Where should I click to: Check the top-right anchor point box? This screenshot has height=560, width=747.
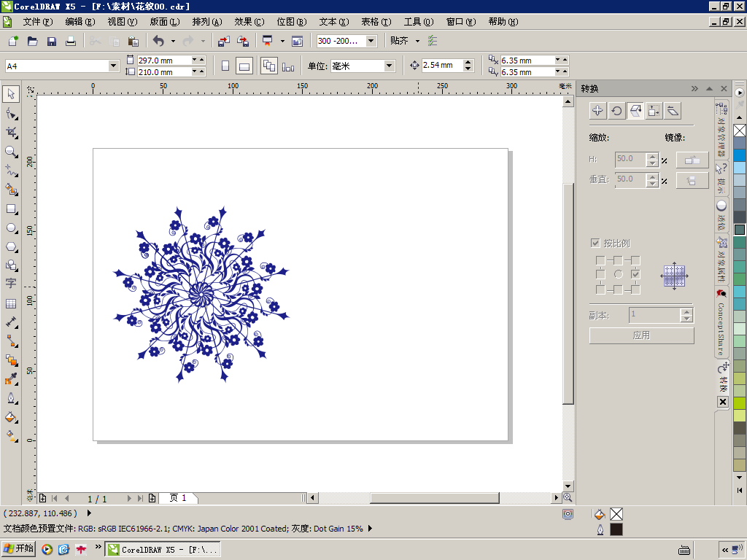[635, 260]
